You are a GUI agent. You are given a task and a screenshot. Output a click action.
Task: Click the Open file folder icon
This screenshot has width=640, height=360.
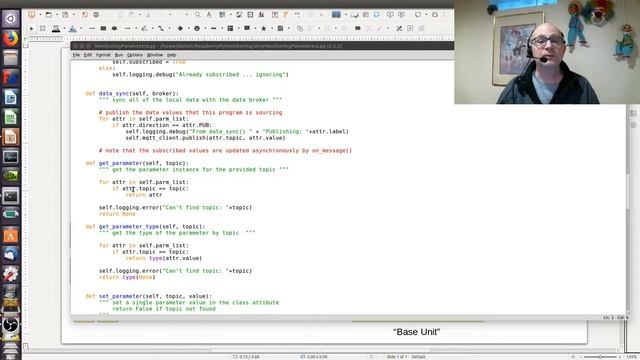pos(49,15)
